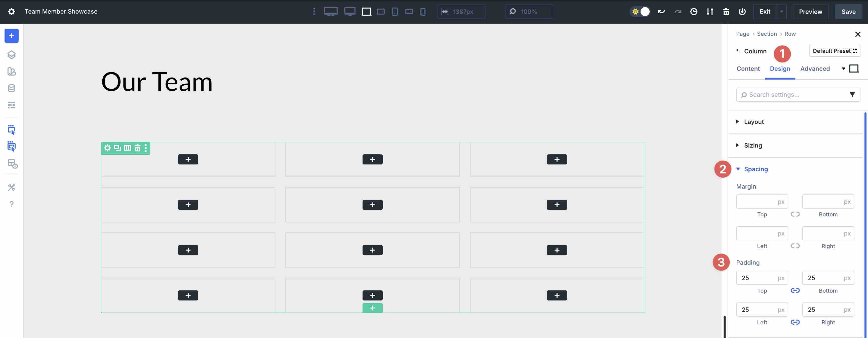This screenshot has width=868, height=338.
Task: Delete the row with its trash icon
Action: 137,148
